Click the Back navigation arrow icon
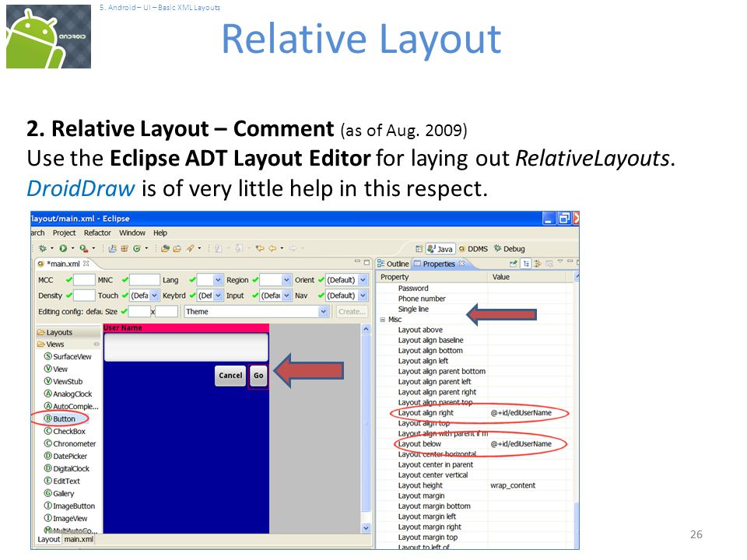 tap(272, 249)
